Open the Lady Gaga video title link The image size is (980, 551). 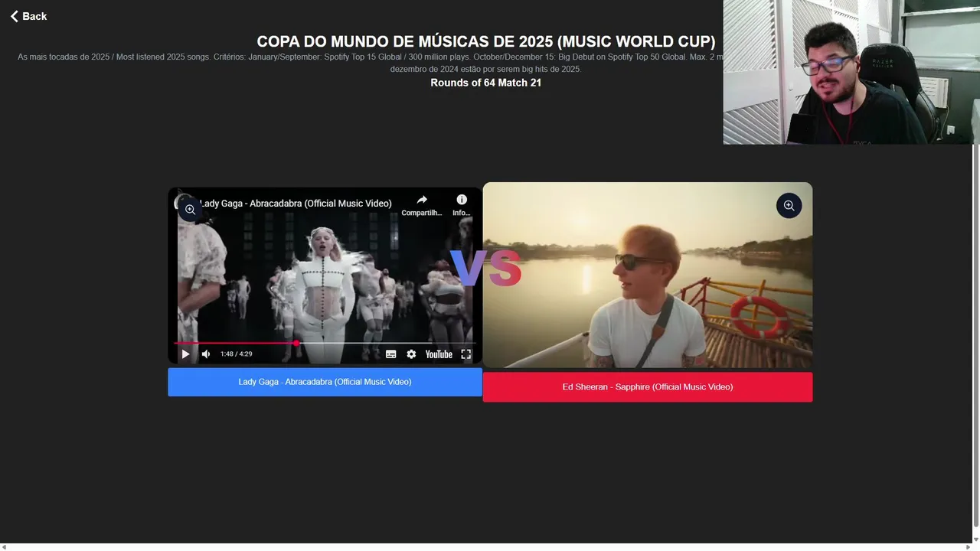pyautogui.click(x=296, y=204)
